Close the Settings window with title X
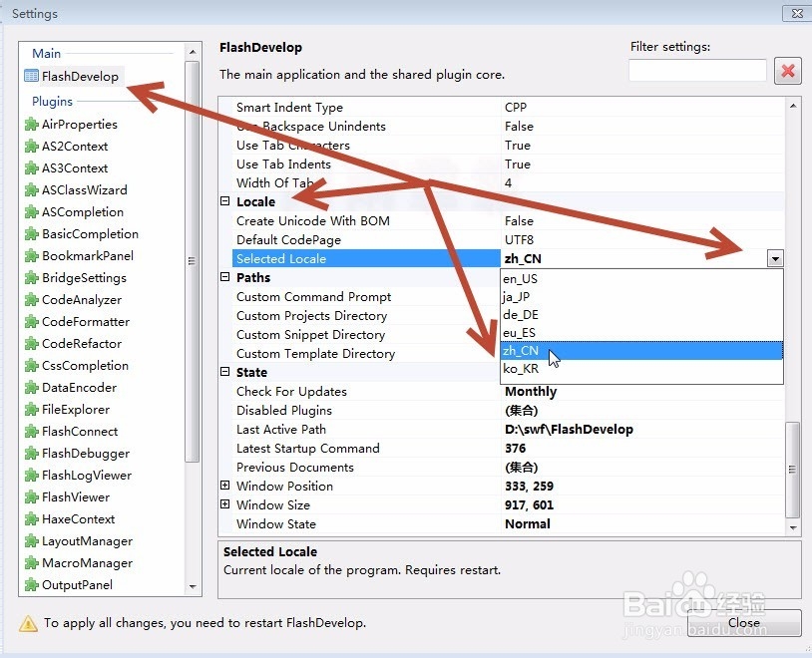Viewport: 812px width, 658px height. pos(796,14)
